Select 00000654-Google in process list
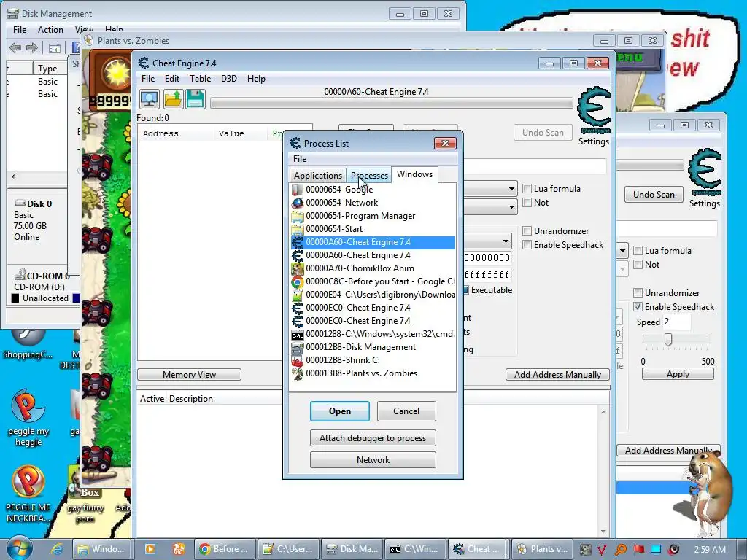The width and height of the screenshot is (747, 560). (x=373, y=190)
